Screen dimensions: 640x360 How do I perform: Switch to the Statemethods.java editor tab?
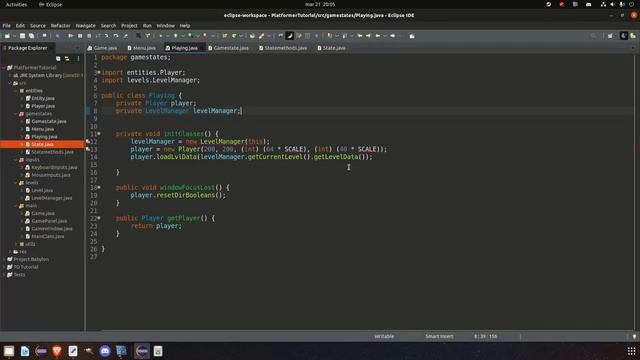[x=283, y=48]
